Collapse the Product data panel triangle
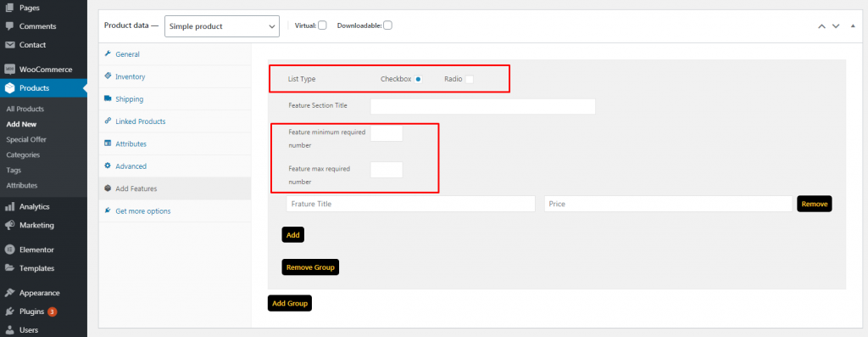This screenshot has height=337, width=868. tap(853, 25)
